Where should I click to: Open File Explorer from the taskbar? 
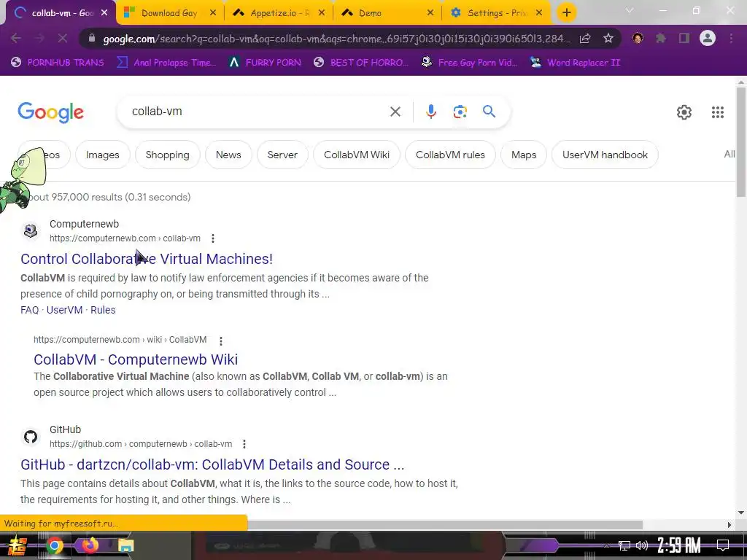125,545
